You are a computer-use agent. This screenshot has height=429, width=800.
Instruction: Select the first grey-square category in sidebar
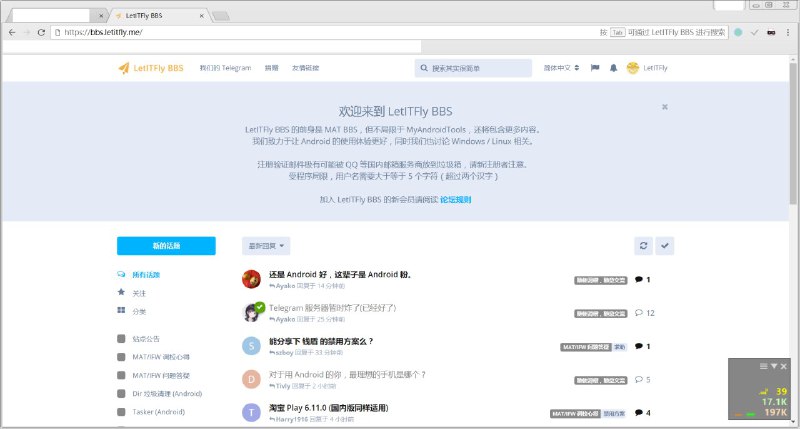146,339
